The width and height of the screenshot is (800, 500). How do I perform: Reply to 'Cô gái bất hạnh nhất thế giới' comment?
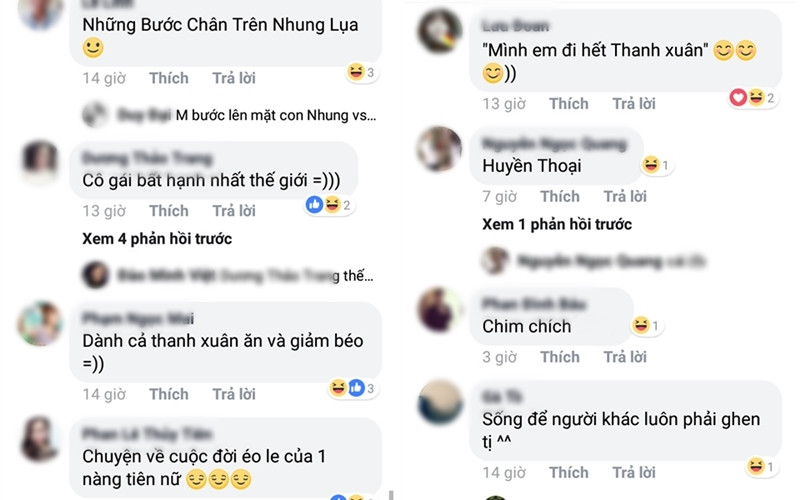coord(234,211)
